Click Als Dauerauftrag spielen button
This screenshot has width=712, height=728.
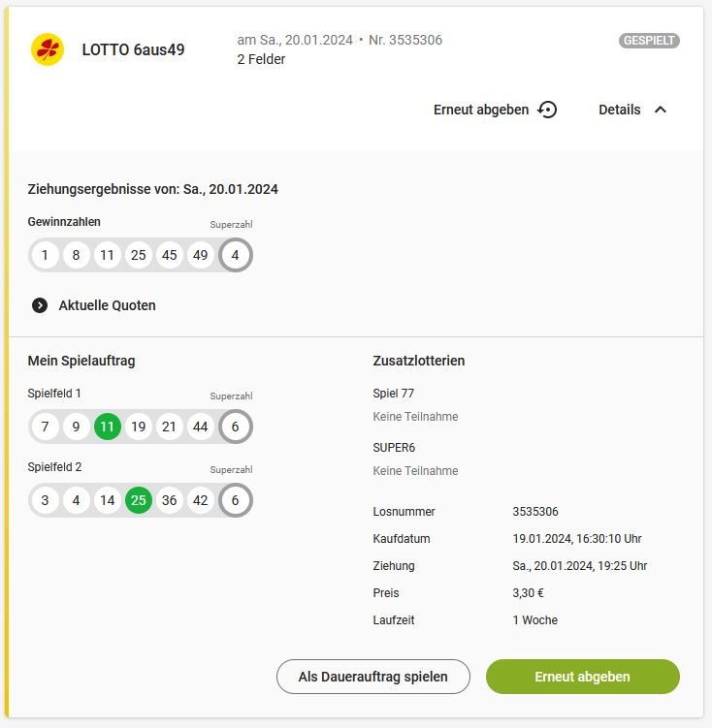[372, 677]
